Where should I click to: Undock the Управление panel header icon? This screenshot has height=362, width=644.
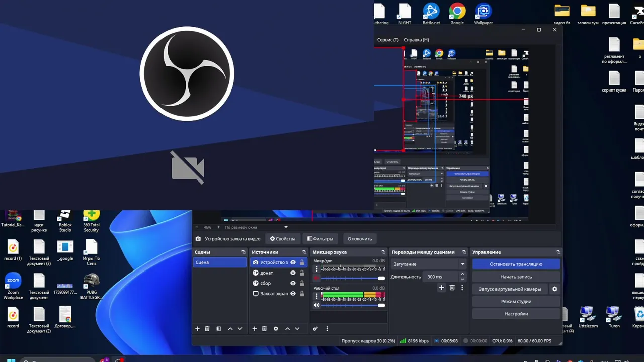558,252
